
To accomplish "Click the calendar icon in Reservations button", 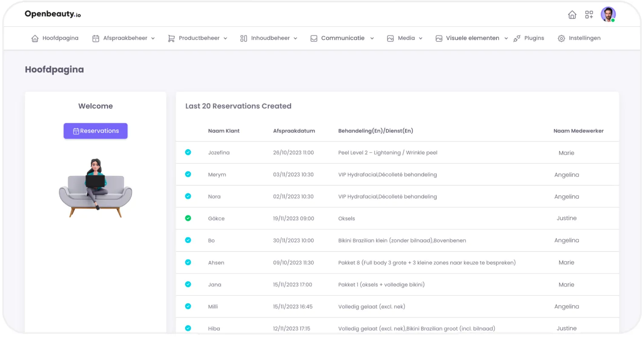I will coord(76,131).
